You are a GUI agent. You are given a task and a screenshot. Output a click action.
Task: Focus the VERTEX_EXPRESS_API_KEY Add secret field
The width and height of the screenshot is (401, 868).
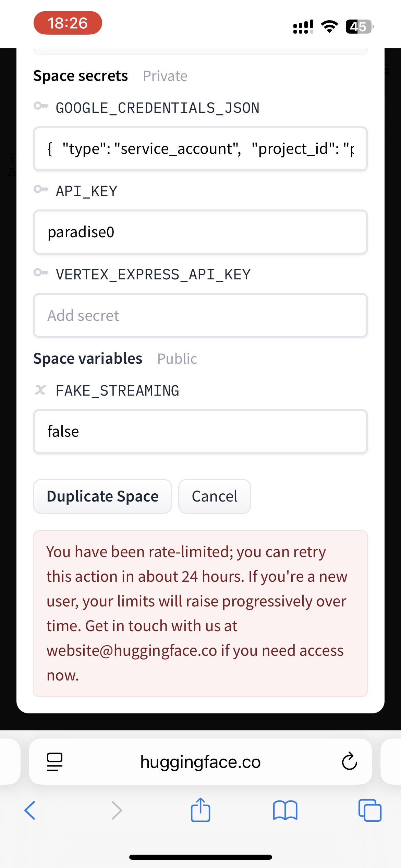pos(200,315)
